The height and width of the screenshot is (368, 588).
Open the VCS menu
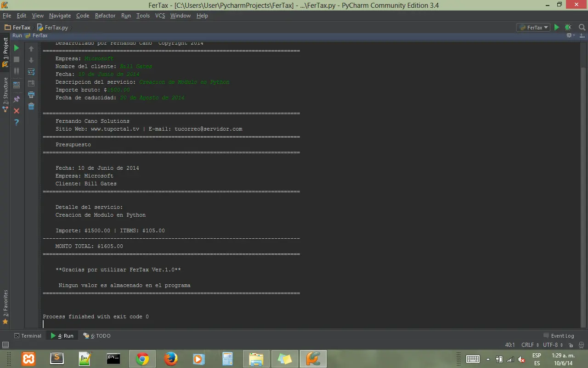[160, 16]
